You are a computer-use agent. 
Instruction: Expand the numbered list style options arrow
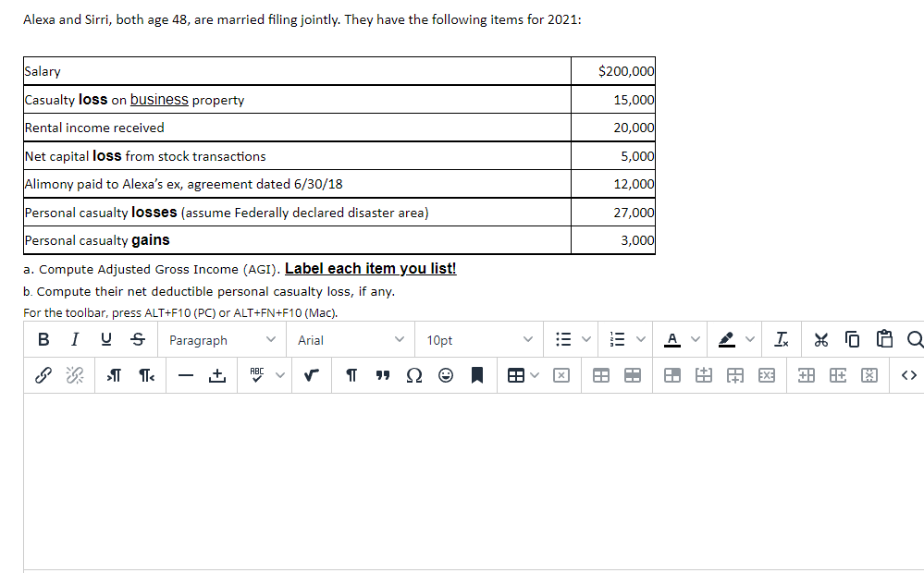[641, 339]
